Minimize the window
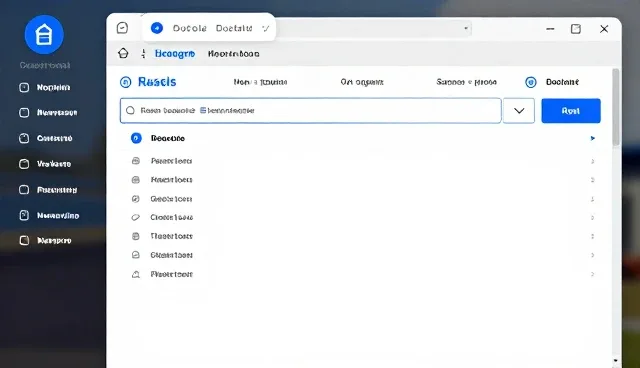The width and height of the screenshot is (640, 368). coord(550,29)
